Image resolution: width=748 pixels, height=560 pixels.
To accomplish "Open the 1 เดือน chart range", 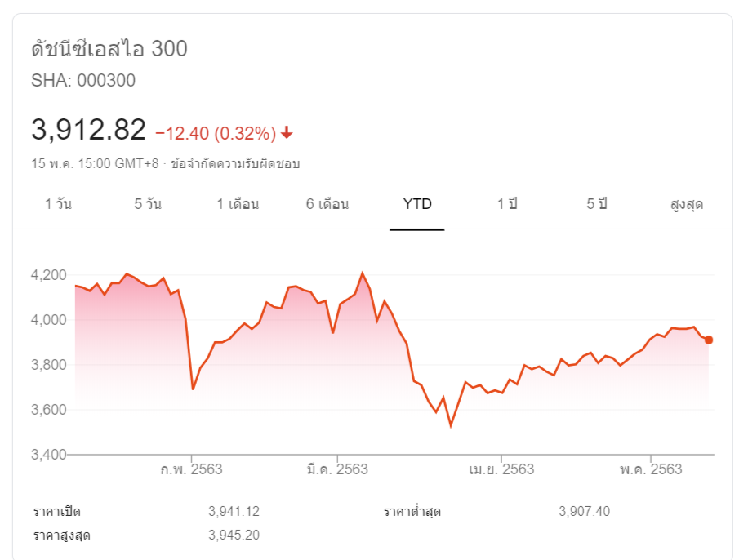I will click(x=238, y=204).
